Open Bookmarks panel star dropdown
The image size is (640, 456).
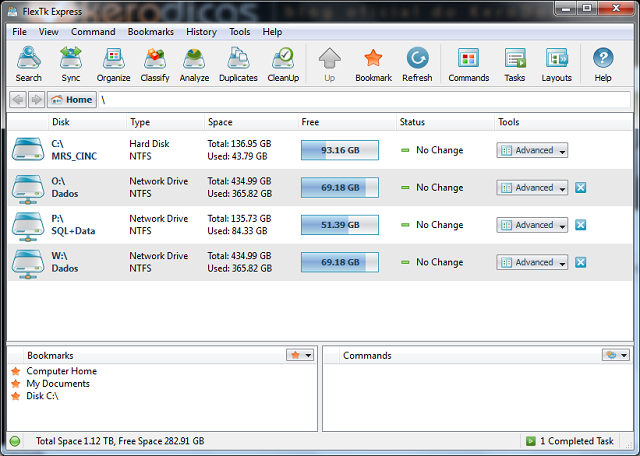tap(300, 355)
